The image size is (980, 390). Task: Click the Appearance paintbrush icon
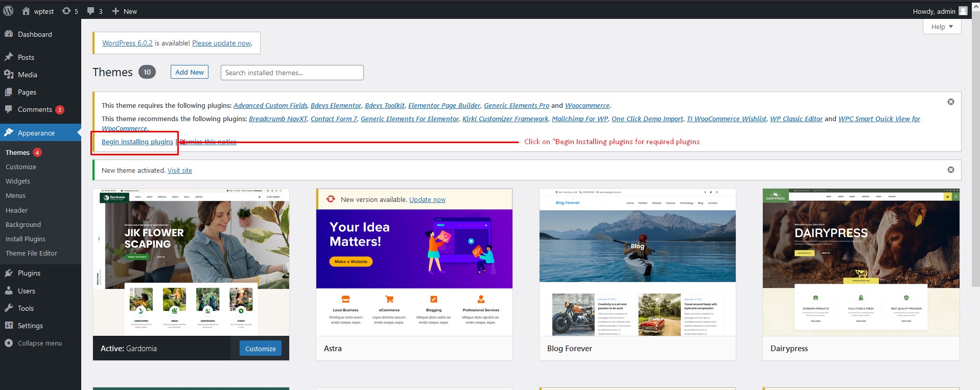pos(9,132)
